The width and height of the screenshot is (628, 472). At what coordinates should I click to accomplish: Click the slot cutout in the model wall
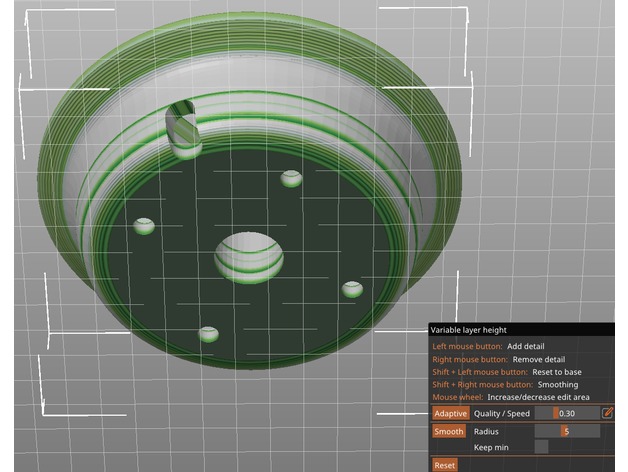pos(182,128)
